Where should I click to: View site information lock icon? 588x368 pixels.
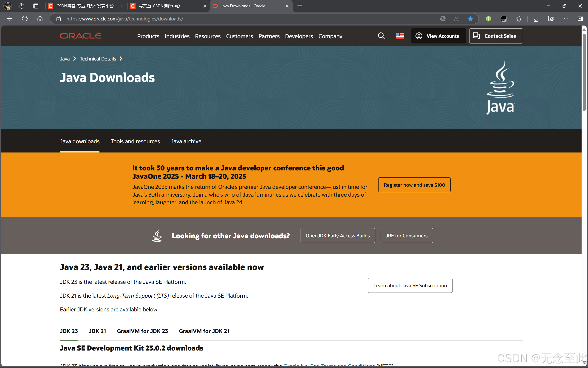pyautogui.click(x=58, y=19)
